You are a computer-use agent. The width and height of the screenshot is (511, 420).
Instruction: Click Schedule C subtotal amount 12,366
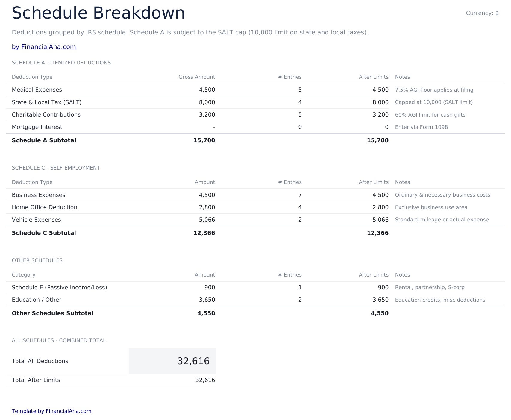coord(204,233)
